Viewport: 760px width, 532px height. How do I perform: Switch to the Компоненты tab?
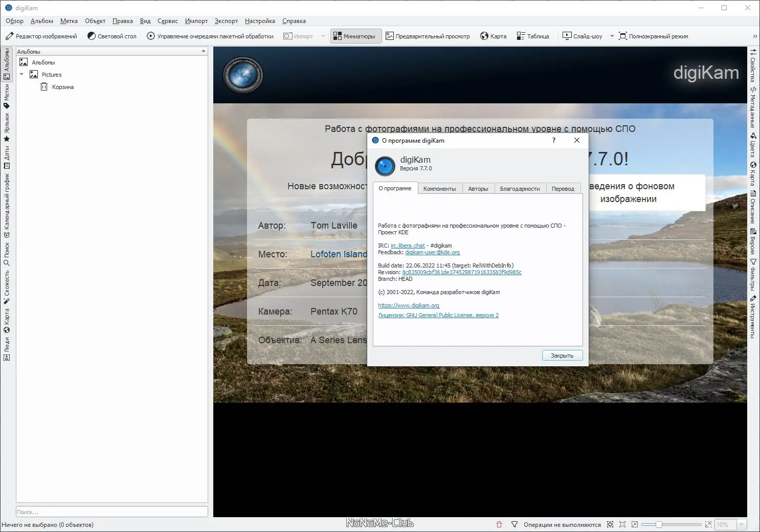440,189
